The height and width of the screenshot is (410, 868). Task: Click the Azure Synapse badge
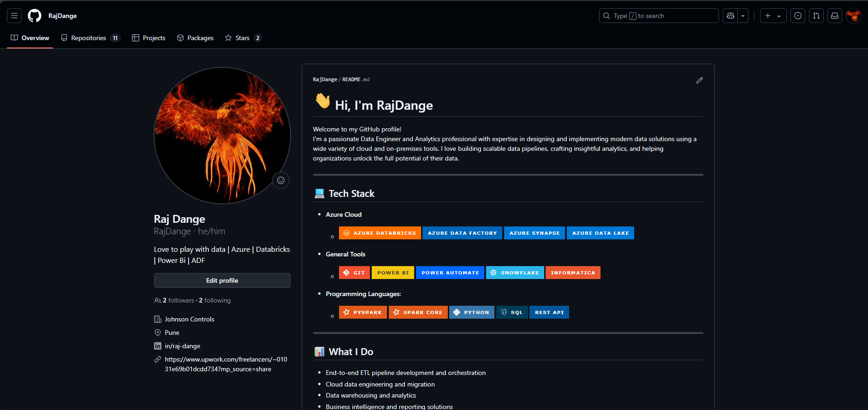[535, 233]
